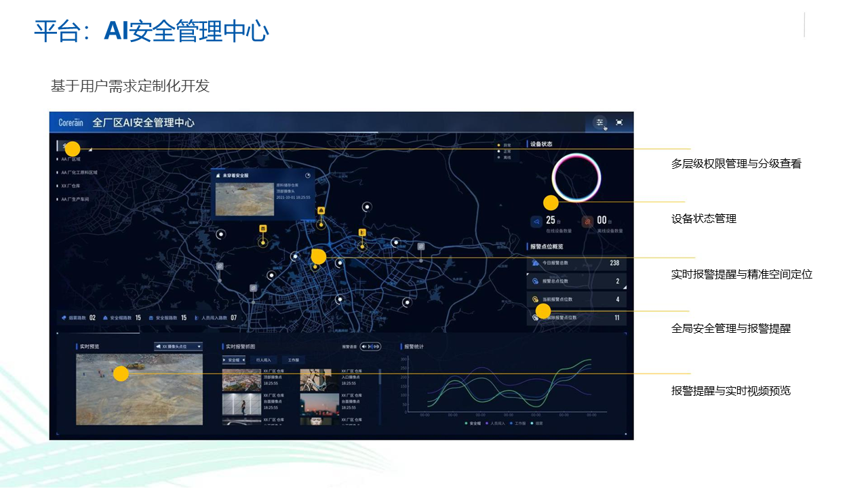Screen dimensions: 868x488
Task: Click the 异常 map legend entry
Action: (504, 145)
